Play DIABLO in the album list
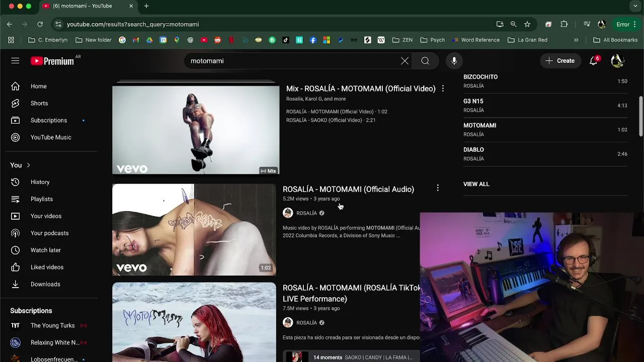The image size is (644, 362). (x=545, y=154)
